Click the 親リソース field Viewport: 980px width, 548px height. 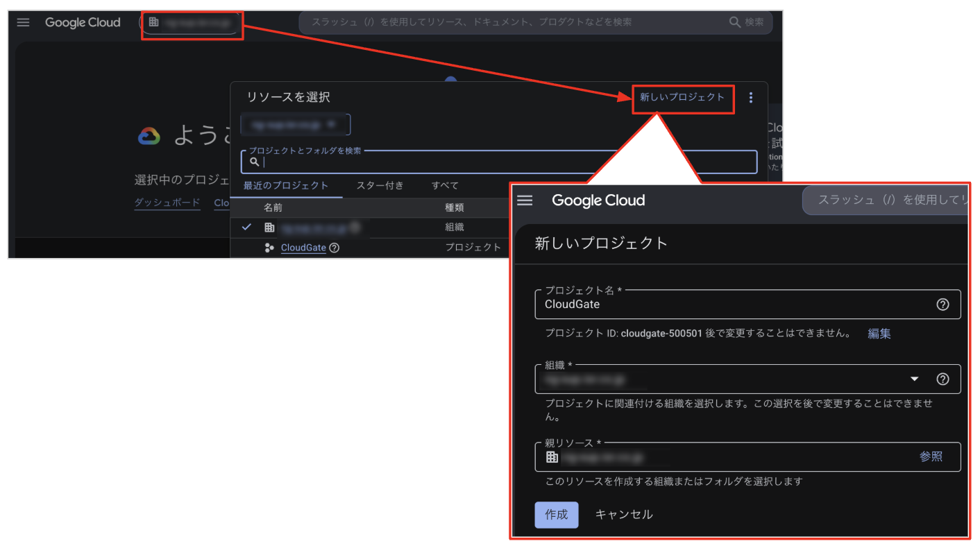[747, 457]
